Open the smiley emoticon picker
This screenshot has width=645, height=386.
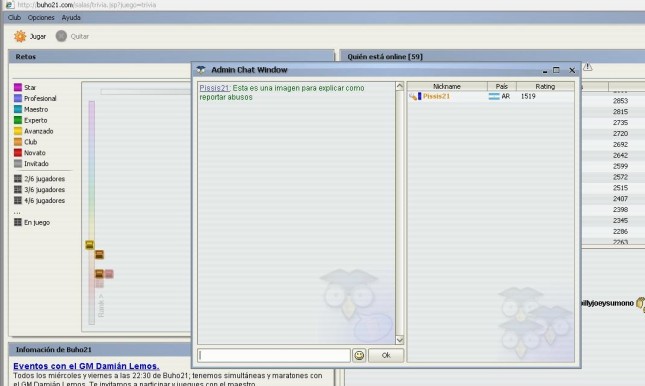tap(359, 355)
